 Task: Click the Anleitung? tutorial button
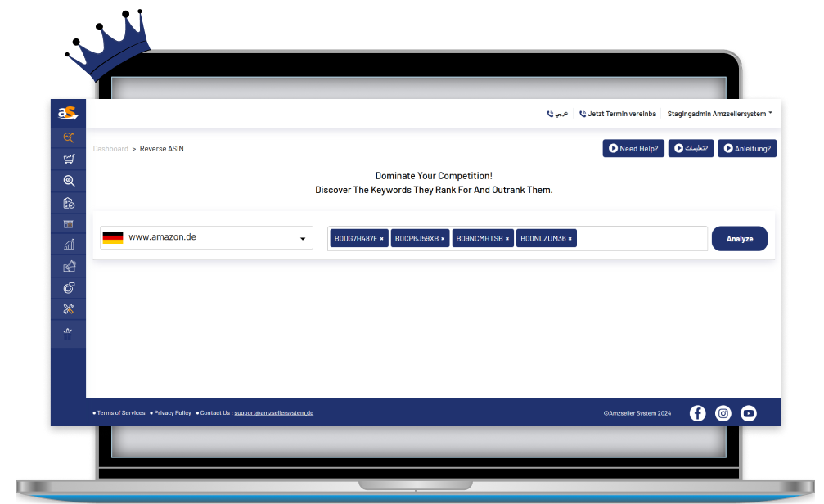[x=747, y=149]
